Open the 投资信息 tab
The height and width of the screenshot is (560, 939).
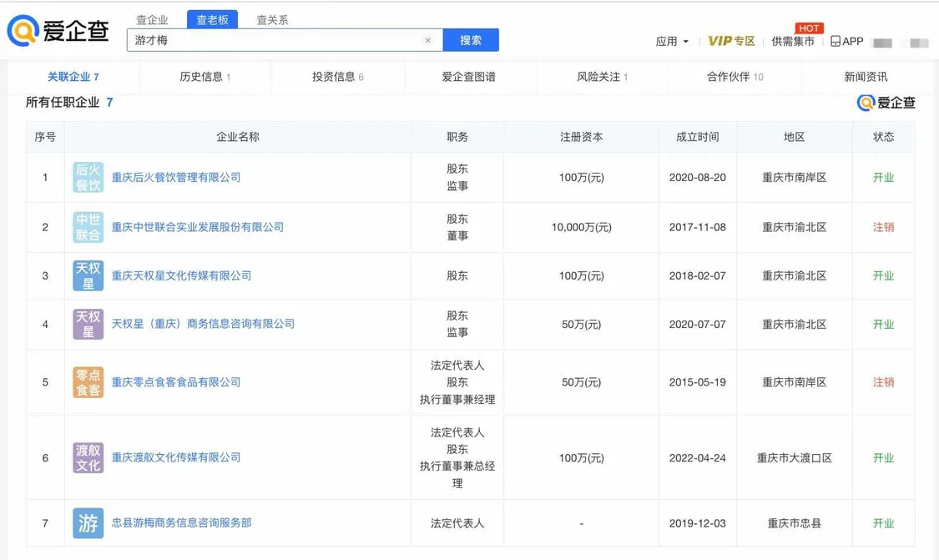click(338, 77)
